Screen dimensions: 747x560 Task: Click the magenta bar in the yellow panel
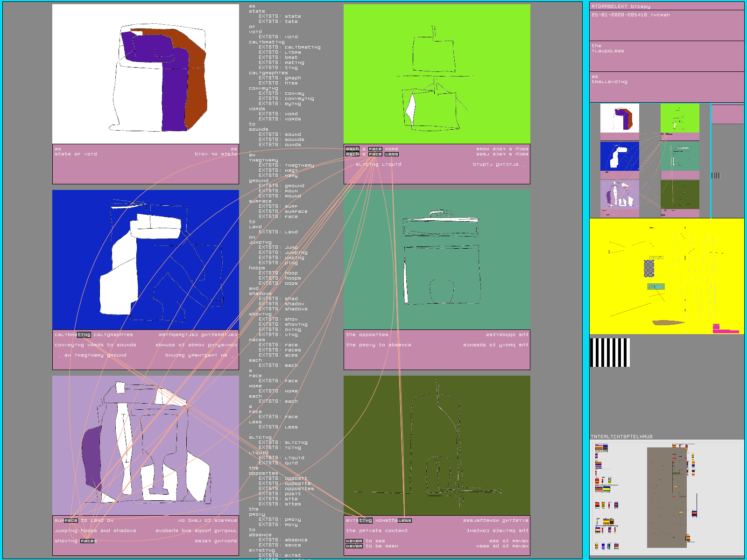(726, 331)
